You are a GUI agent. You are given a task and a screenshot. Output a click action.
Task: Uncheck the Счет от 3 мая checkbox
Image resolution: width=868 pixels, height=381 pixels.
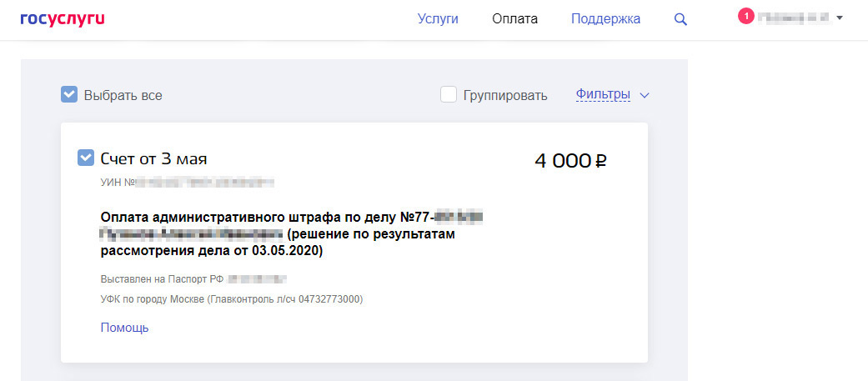pos(86,158)
